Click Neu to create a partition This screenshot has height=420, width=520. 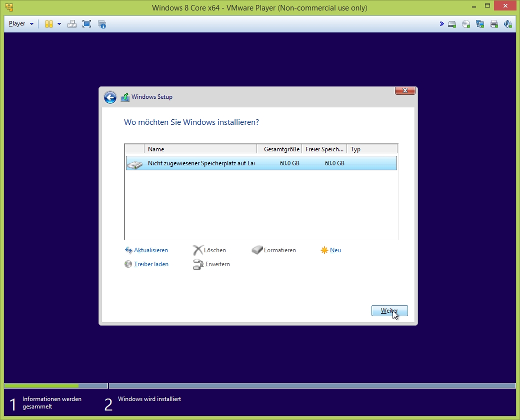pos(335,250)
